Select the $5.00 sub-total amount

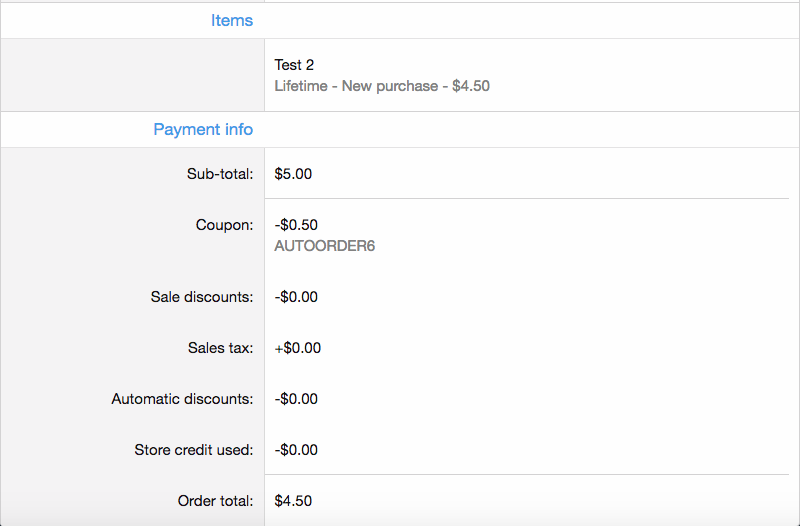[x=293, y=173]
